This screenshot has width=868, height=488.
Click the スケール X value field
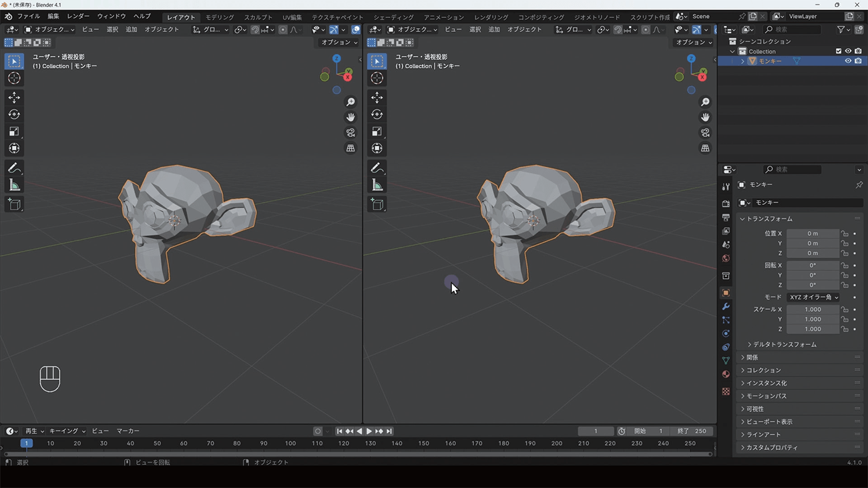click(813, 310)
